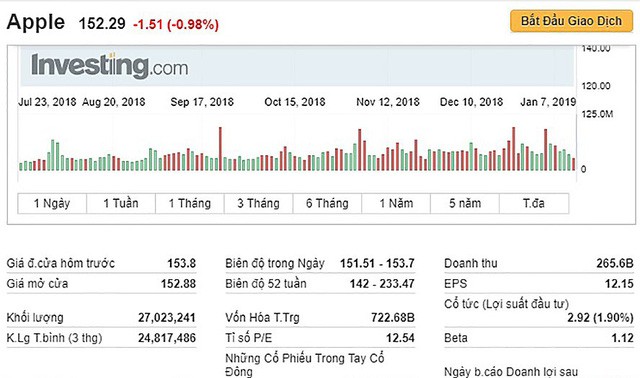Screen dimensions: 640x378
Task: Click the Jan 7, 2019 date label
Action: (x=548, y=102)
